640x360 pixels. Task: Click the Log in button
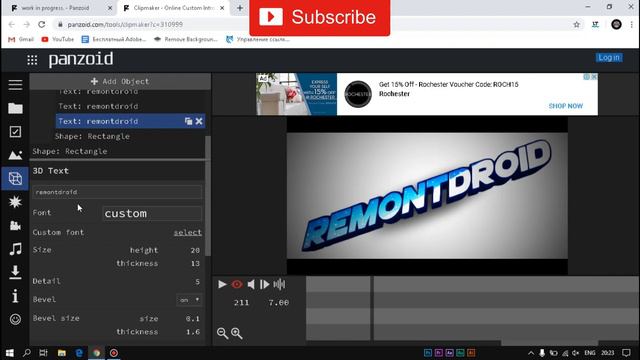(609, 58)
